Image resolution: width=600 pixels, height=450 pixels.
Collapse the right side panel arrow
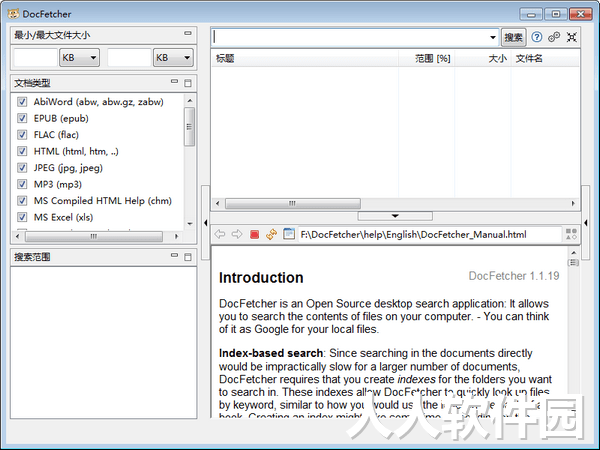point(585,222)
